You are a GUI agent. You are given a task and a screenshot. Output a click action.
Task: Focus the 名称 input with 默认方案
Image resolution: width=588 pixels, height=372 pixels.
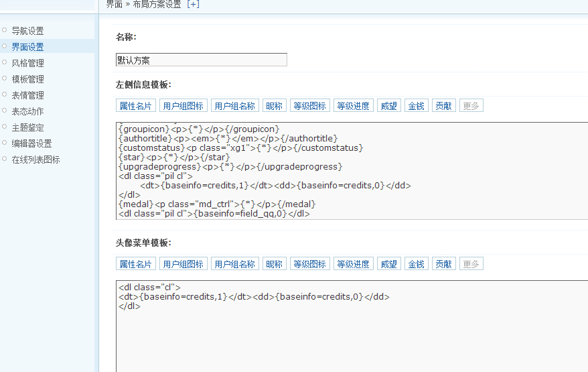coord(202,60)
